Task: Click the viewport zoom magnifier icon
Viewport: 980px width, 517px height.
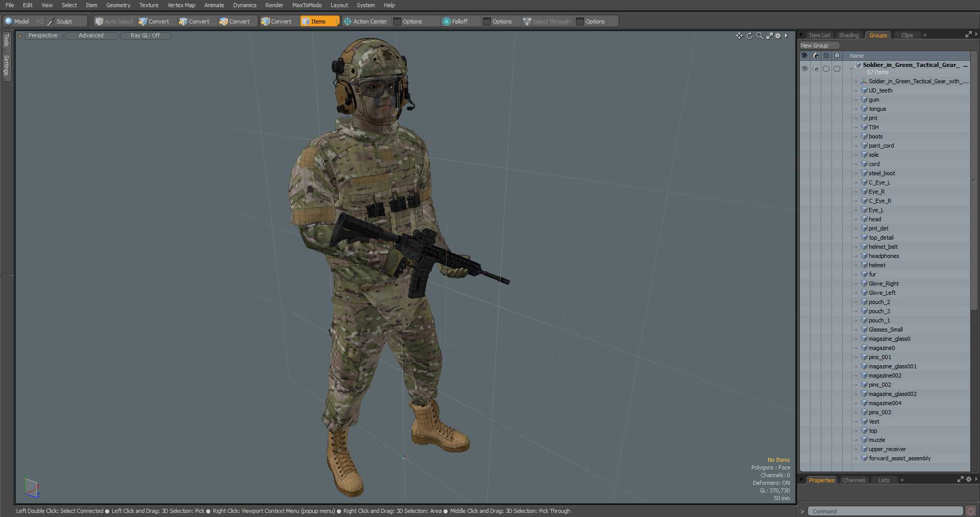Action: pyautogui.click(x=759, y=36)
